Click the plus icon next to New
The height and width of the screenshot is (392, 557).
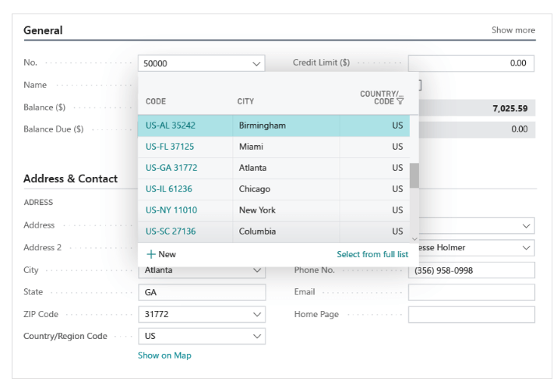click(151, 254)
